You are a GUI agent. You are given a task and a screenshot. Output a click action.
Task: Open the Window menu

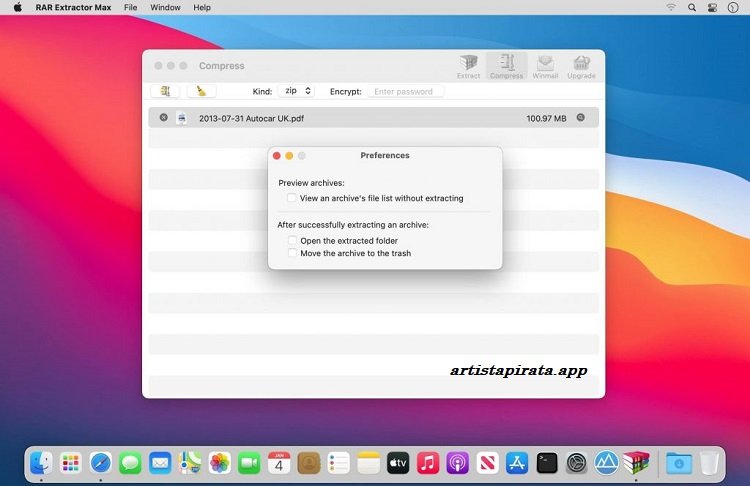point(165,7)
